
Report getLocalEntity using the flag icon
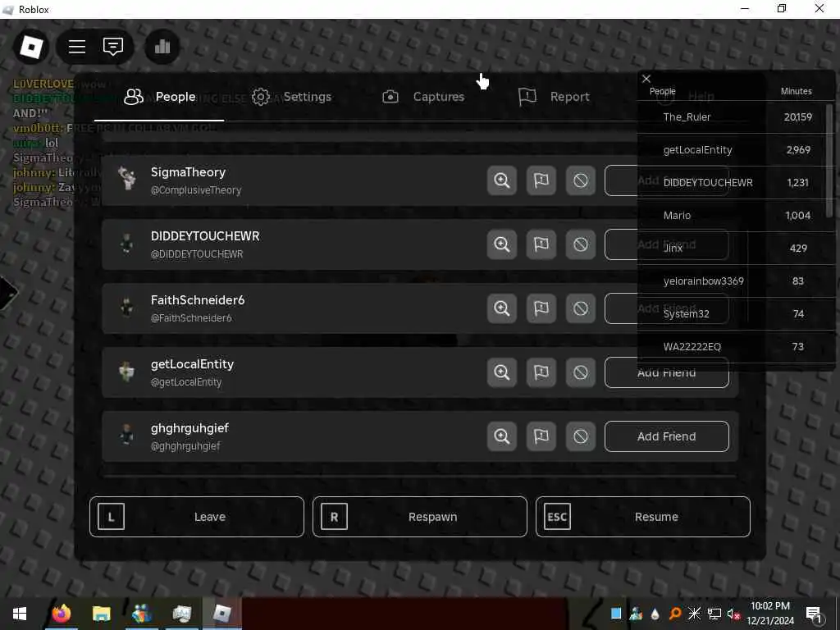[541, 372]
